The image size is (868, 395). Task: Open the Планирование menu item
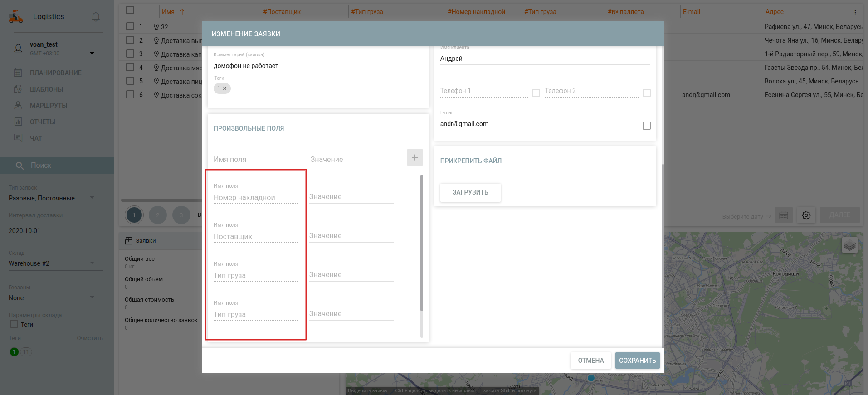tap(55, 73)
